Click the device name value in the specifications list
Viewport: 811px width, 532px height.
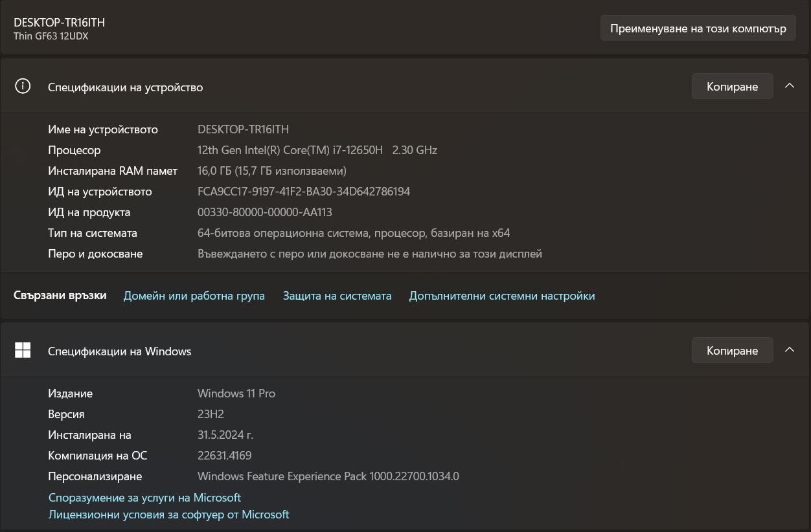click(243, 129)
